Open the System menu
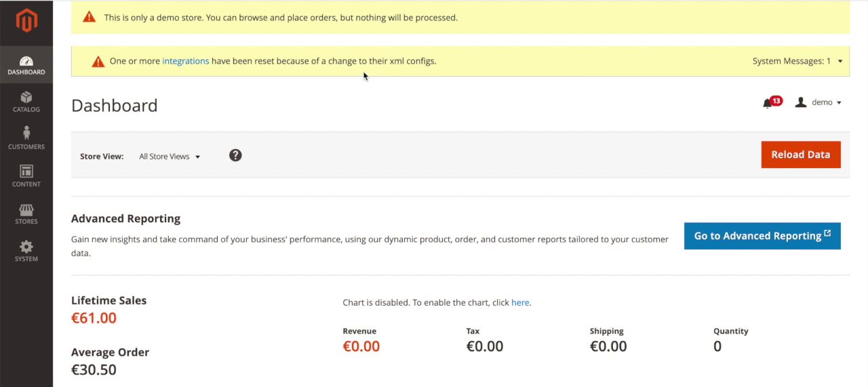868x387 pixels. point(26,251)
